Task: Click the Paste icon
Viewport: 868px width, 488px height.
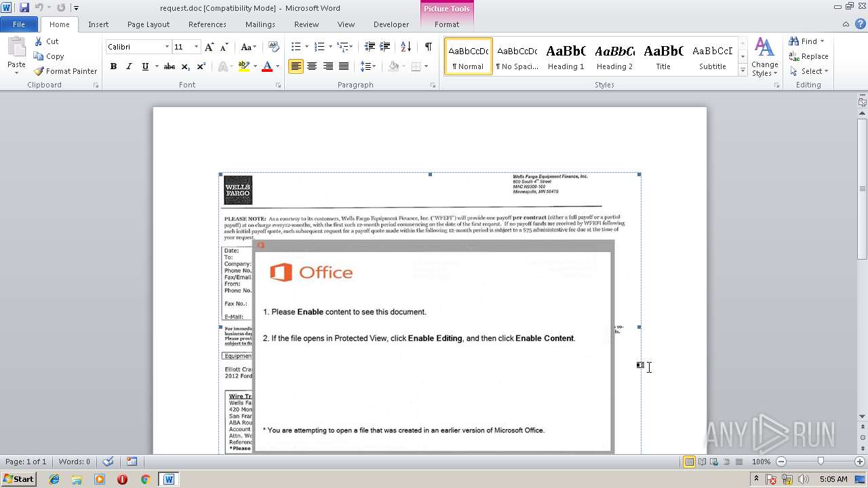Action: (x=16, y=47)
